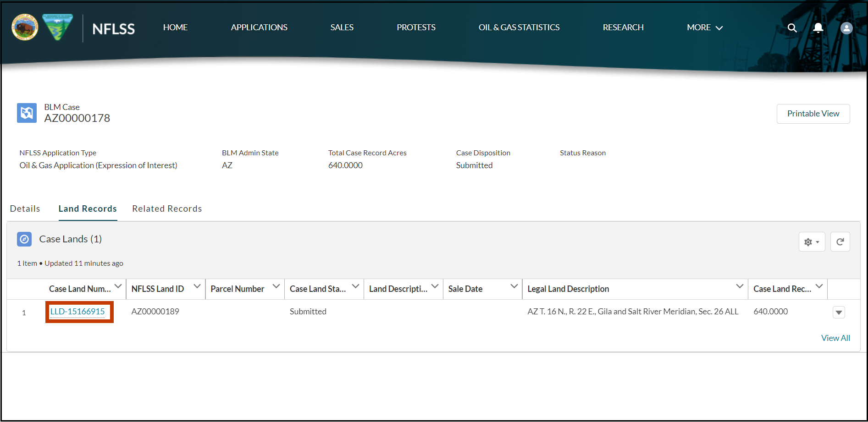Expand the MORE navigation dropdown
The width and height of the screenshot is (868, 422).
tap(704, 27)
